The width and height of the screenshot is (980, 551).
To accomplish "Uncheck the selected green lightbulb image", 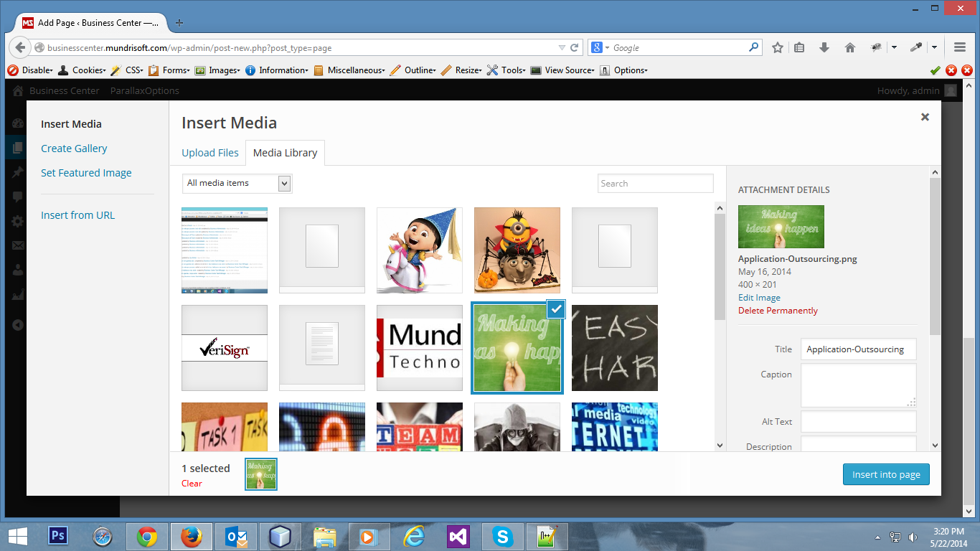I will [556, 309].
